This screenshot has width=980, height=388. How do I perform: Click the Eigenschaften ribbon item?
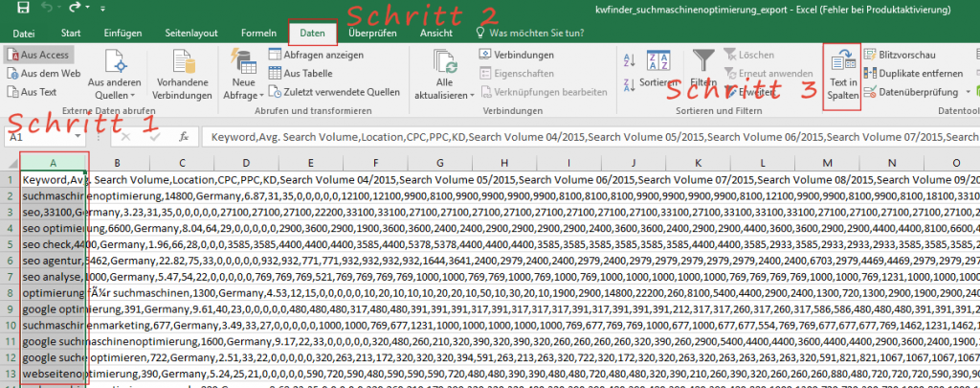click(516, 73)
